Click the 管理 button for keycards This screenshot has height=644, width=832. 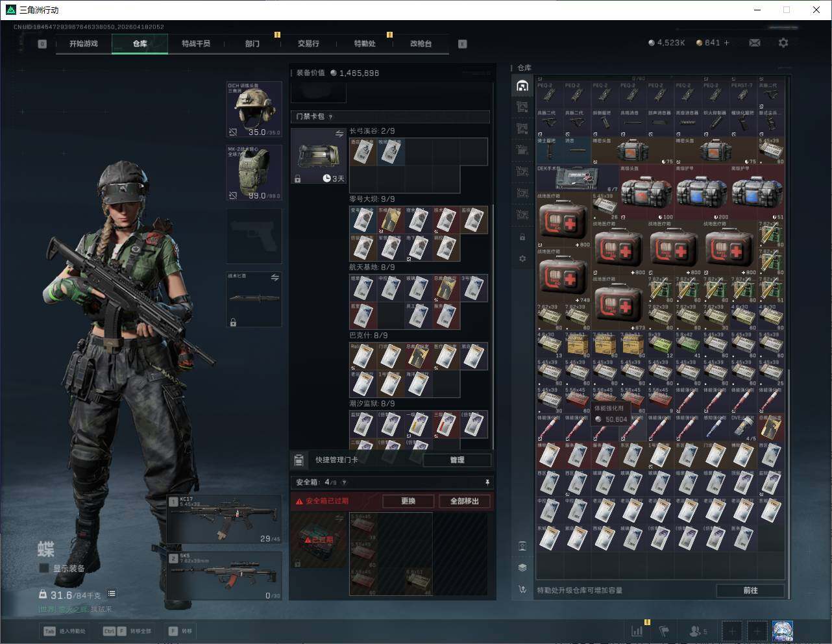[457, 460]
